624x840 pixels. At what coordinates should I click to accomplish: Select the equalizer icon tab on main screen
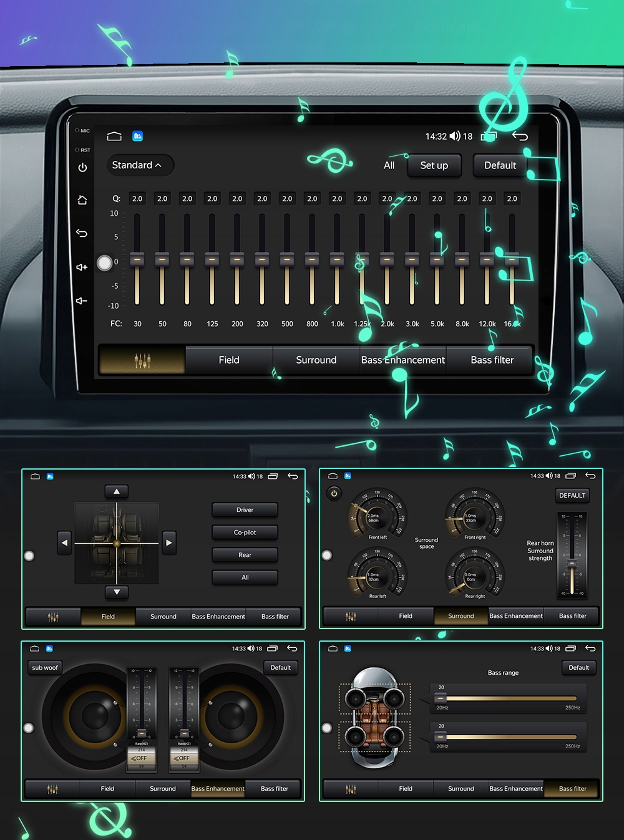[142, 360]
